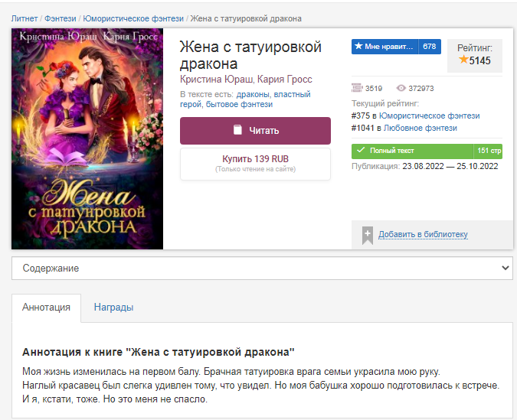Select the Аннотация tab

click(x=46, y=308)
